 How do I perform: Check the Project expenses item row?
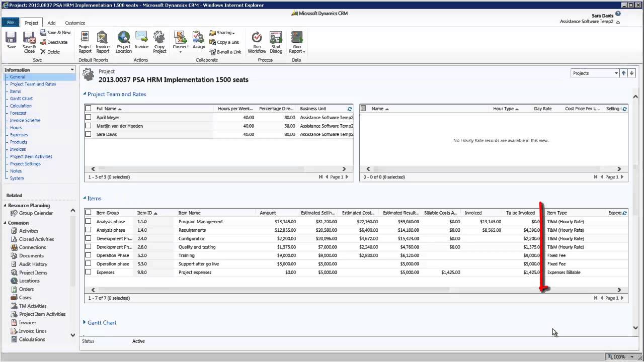tap(89, 272)
